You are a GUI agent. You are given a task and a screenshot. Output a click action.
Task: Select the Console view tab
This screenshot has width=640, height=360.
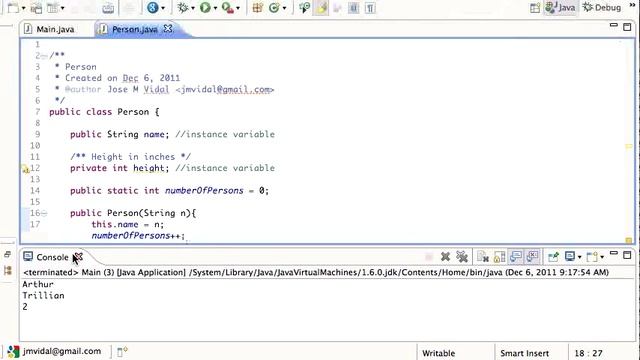52,257
